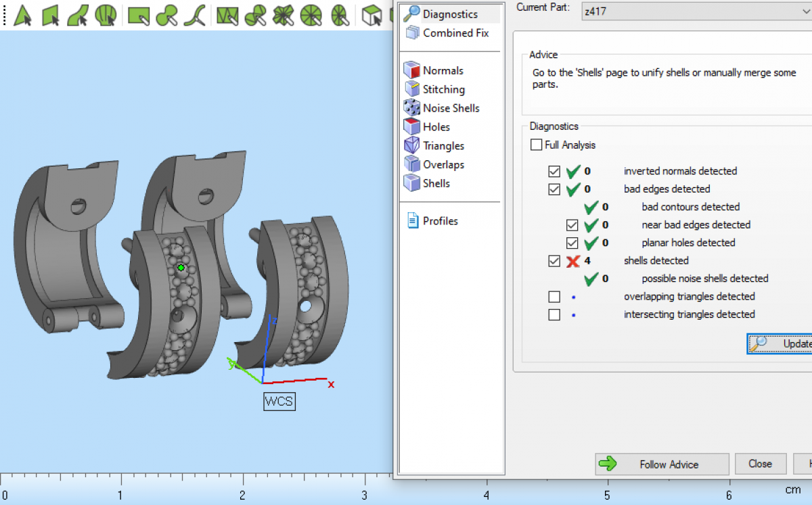Open the Noise Shells page
The image size is (812, 505).
(451, 108)
